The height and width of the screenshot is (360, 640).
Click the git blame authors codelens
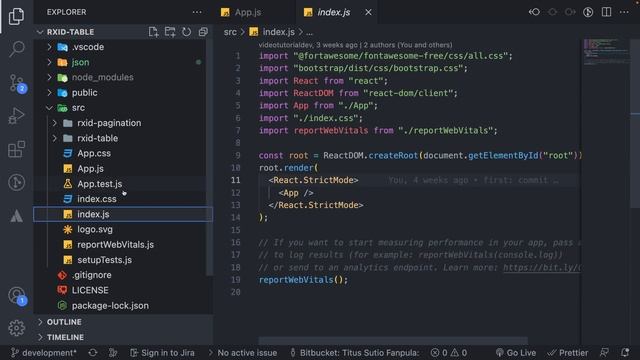[x=356, y=45]
